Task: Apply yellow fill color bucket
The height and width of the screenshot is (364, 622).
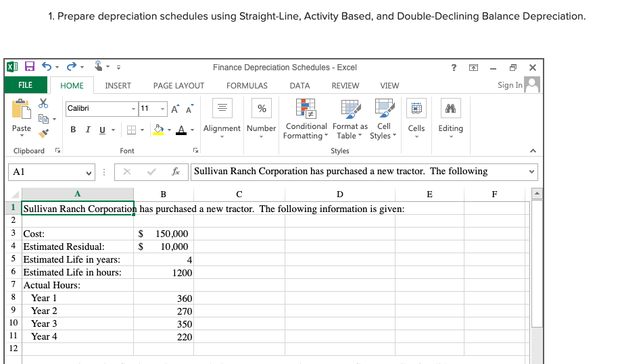Action: [158, 130]
